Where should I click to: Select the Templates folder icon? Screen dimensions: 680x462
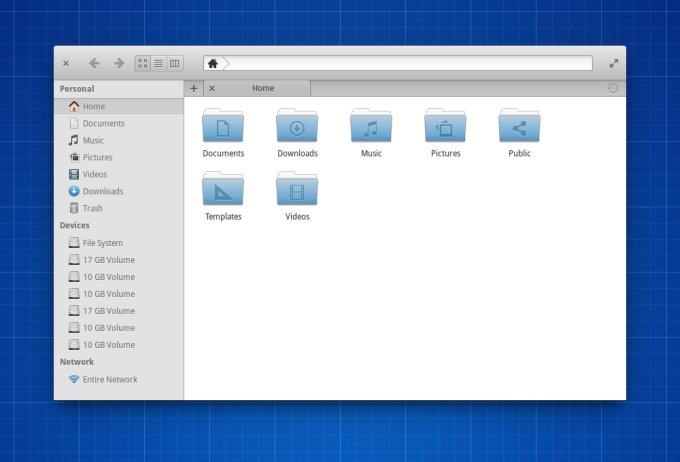223,191
